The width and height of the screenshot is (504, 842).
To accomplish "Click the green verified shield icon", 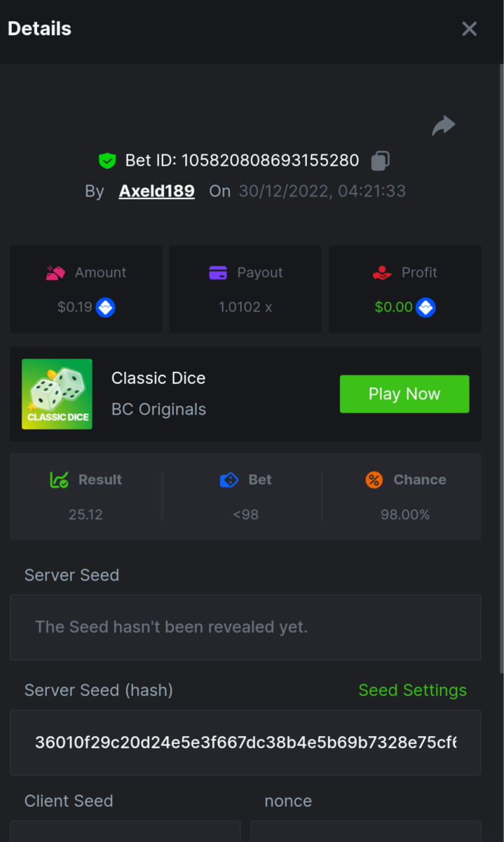I will click(107, 161).
